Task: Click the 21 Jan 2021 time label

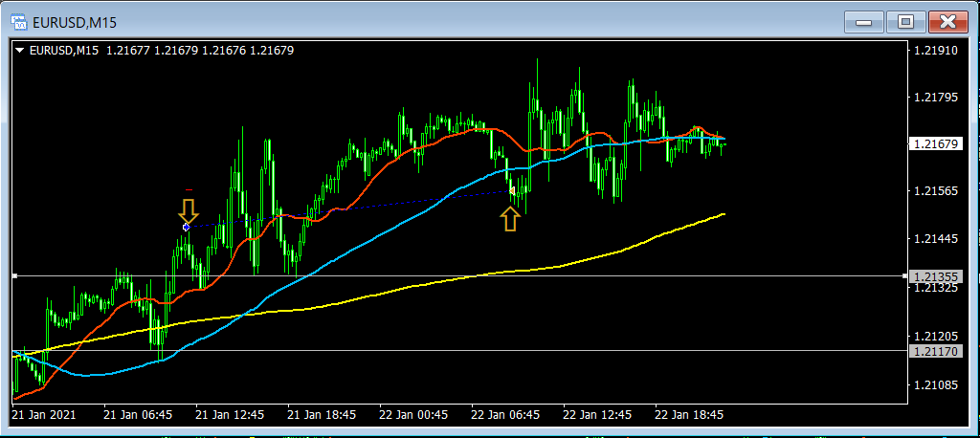Action: (x=44, y=414)
